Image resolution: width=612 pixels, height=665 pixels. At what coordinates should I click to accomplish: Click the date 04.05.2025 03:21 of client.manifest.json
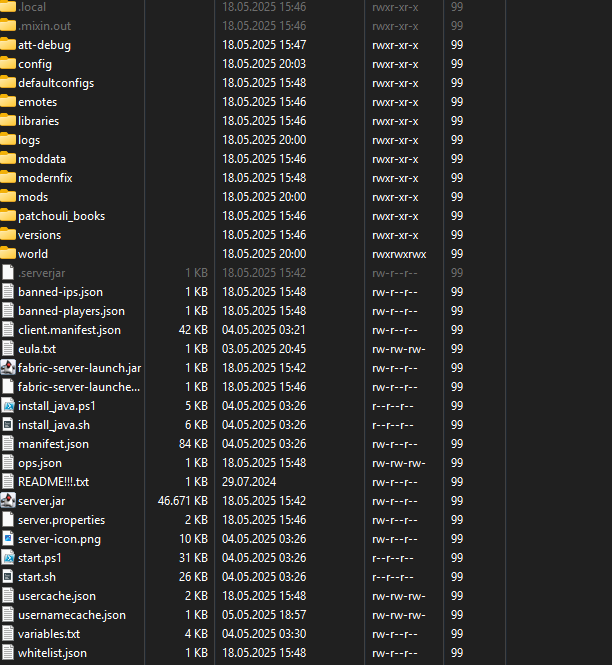pos(264,330)
